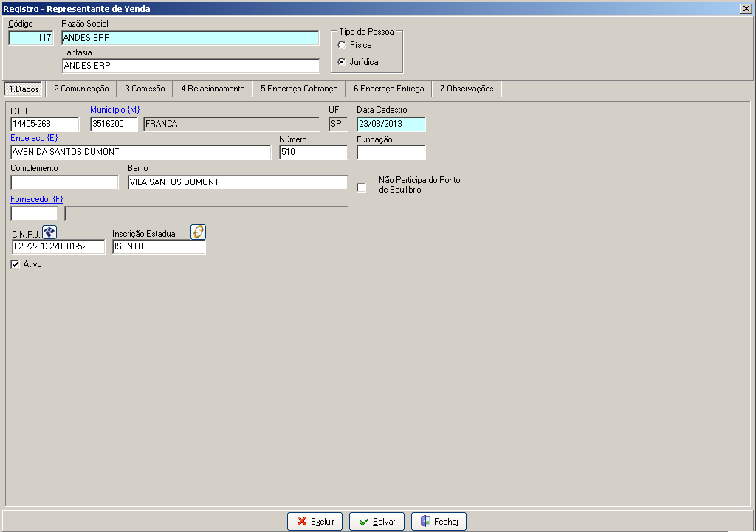Click the Endereço address field
756x532 pixels.
141,152
